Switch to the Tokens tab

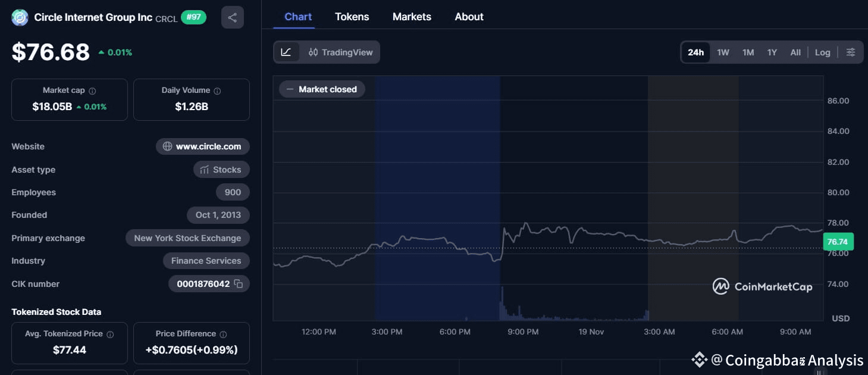coord(352,17)
